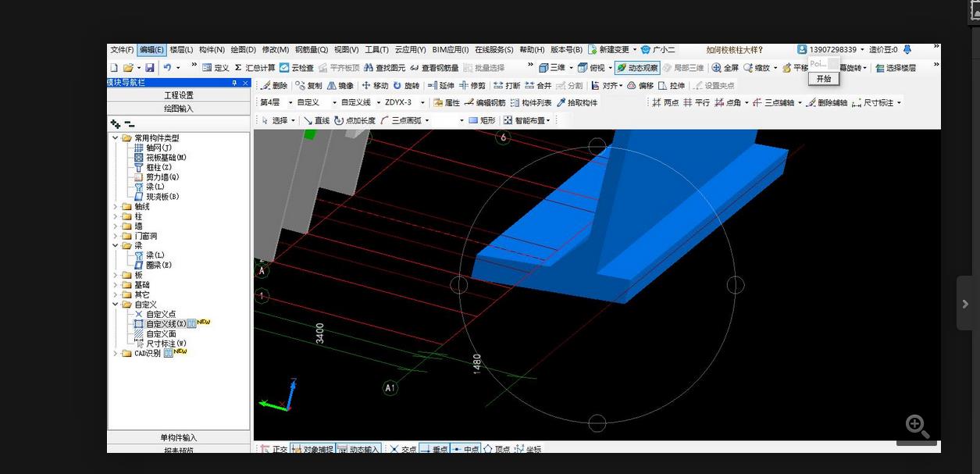Toggle 中点 midpoint snap
Viewport: 980px width, 474px height.
coord(467,449)
